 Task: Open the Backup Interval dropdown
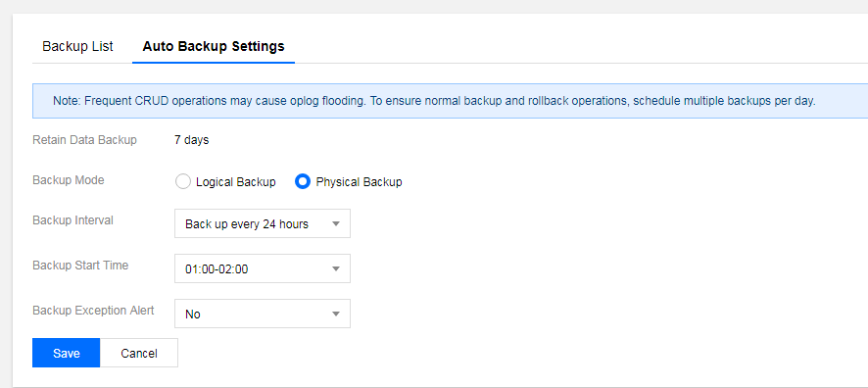tap(263, 223)
